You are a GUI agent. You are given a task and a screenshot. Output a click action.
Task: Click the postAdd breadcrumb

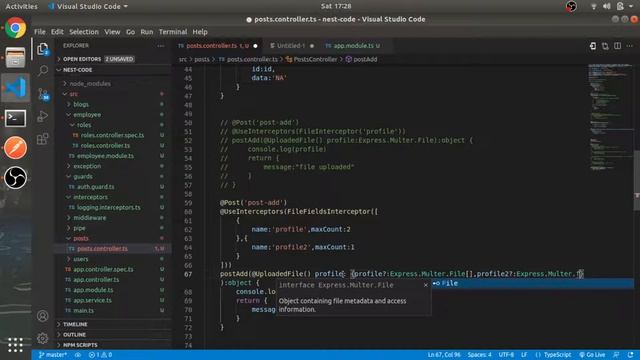365,59
